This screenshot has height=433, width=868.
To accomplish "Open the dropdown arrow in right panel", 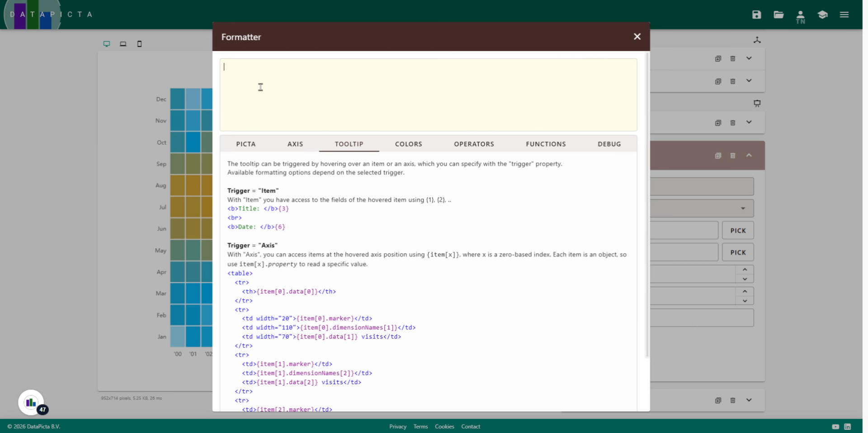I will pos(743,208).
